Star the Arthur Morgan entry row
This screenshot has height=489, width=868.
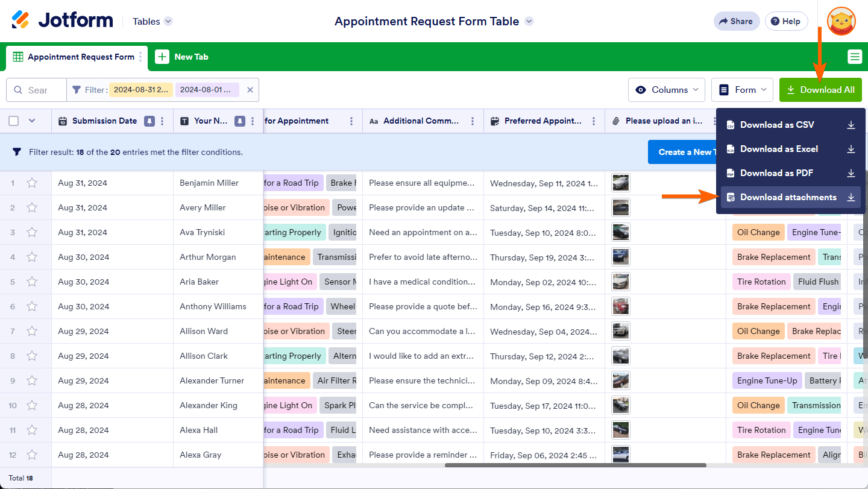click(32, 257)
